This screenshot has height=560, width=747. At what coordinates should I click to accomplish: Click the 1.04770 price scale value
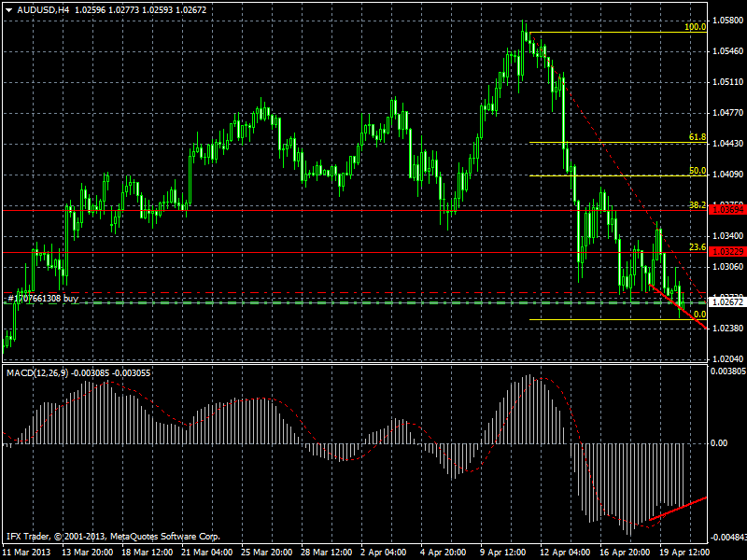[728, 113]
